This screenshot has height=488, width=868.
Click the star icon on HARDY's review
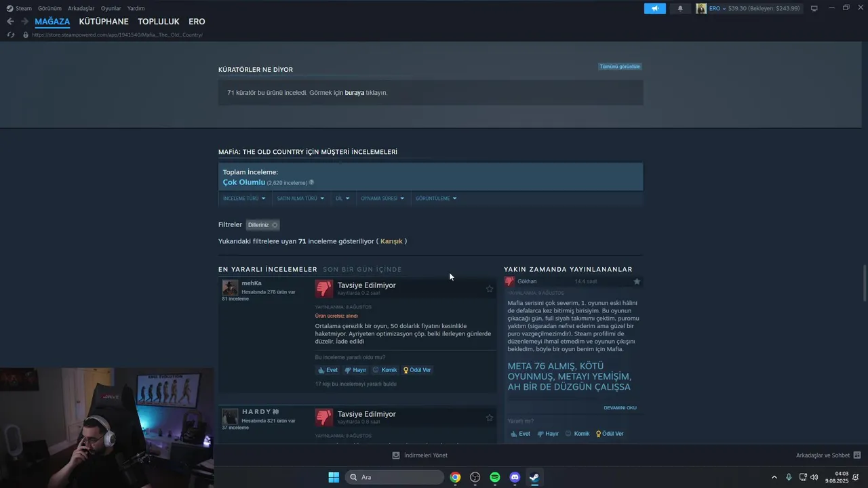click(489, 418)
